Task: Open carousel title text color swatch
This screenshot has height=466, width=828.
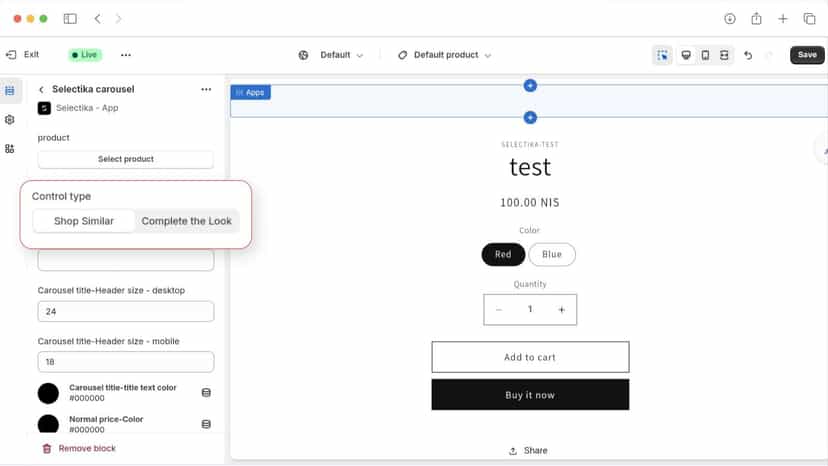Action: coord(48,393)
